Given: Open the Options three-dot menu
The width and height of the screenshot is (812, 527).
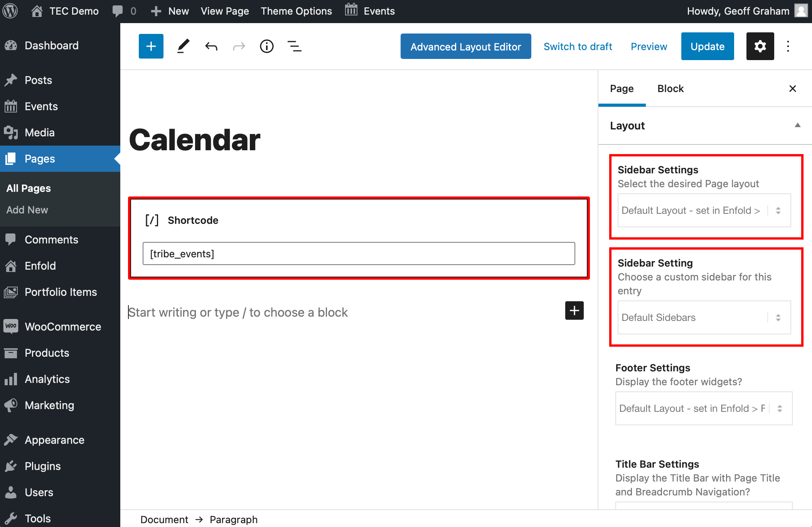Looking at the screenshot, I should pos(787,46).
